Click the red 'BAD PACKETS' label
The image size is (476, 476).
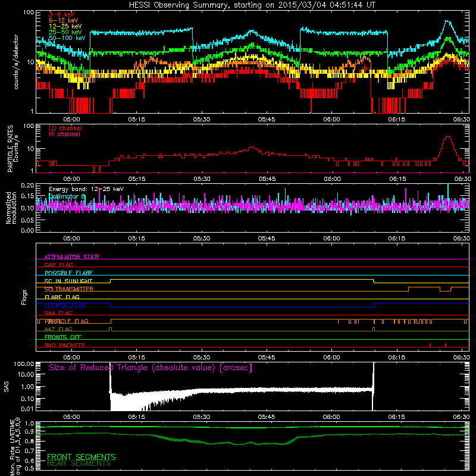pos(65,345)
